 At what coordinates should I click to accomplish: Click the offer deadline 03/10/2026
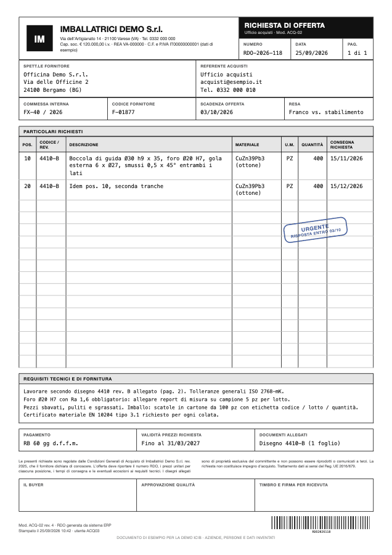(x=216, y=112)
